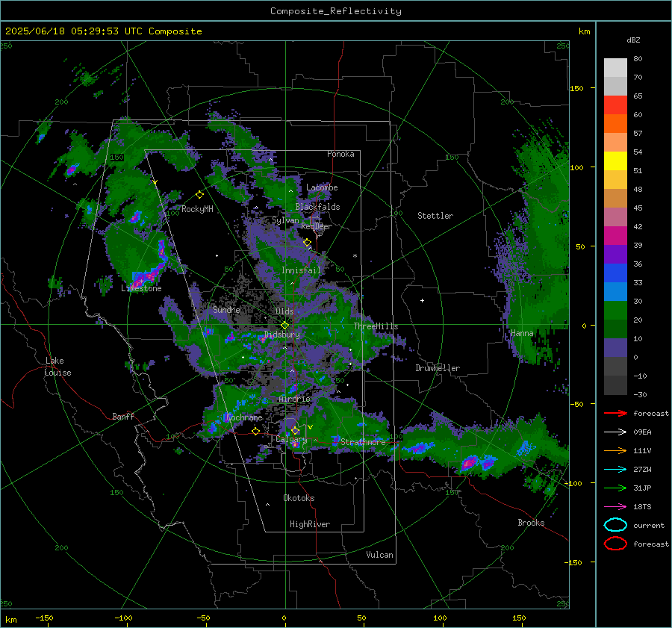This screenshot has height=628, width=672.
Task: Click the Lacombe city label
Action: [322, 187]
